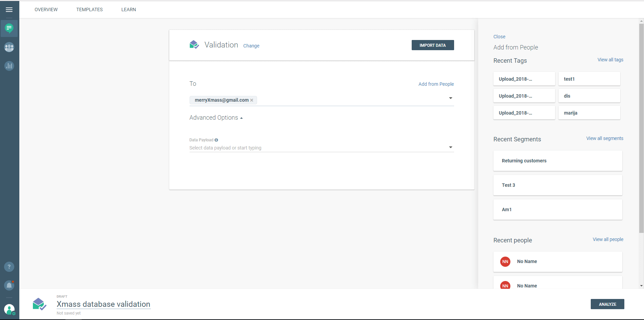Select the marija tag

coord(589,113)
